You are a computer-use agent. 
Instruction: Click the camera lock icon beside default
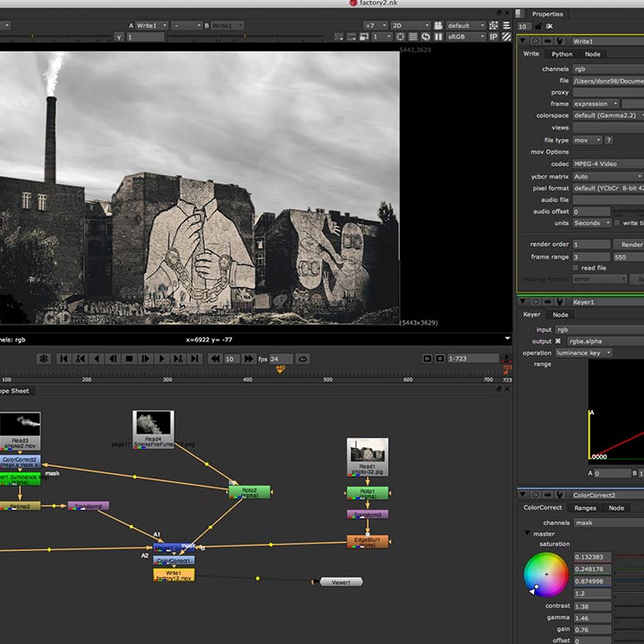438,25
